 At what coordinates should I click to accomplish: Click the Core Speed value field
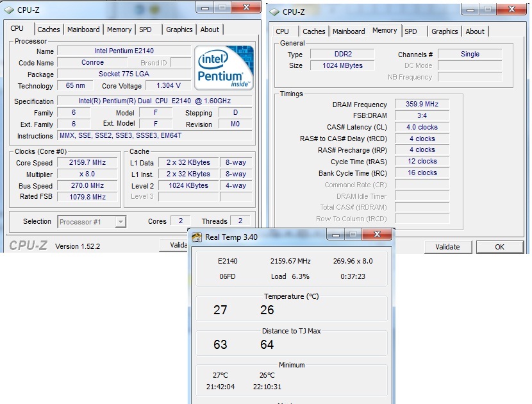click(x=87, y=162)
